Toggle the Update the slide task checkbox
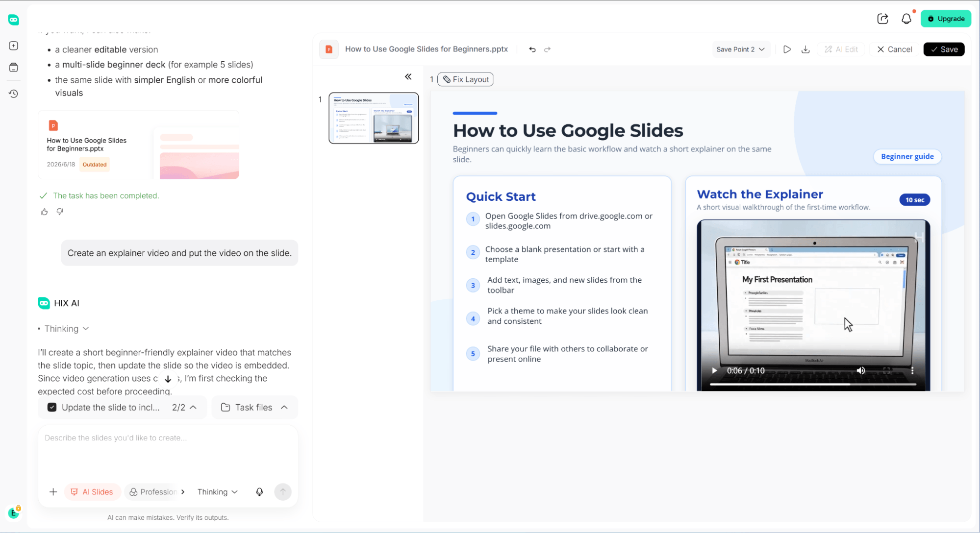 [x=52, y=408]
